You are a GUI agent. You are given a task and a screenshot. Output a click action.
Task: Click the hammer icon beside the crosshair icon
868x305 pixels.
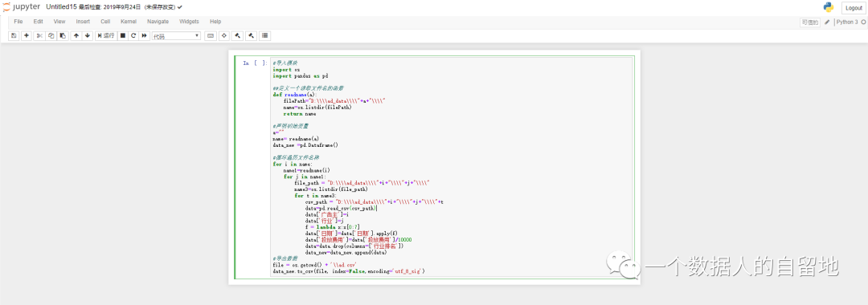[x=237, y=35]
